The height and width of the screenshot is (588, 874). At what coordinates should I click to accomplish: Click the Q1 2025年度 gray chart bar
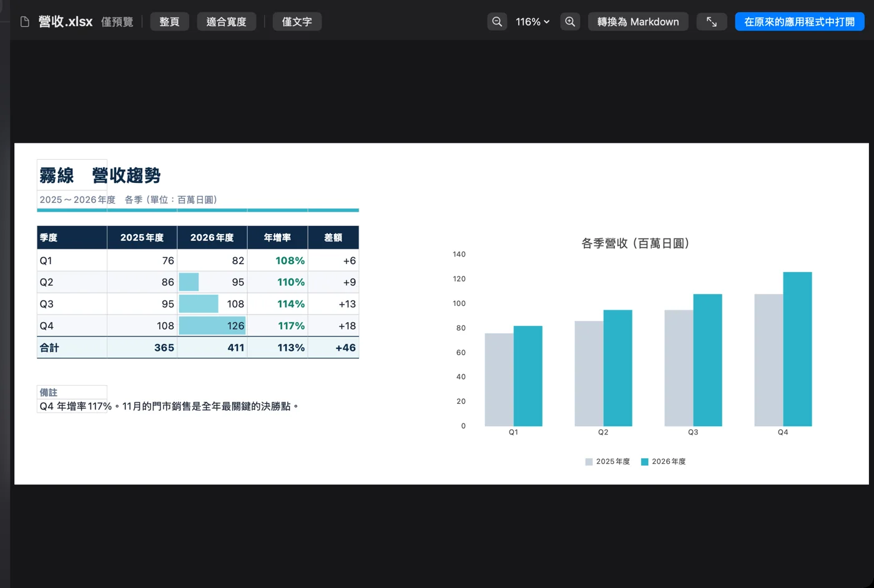[499, 380]
